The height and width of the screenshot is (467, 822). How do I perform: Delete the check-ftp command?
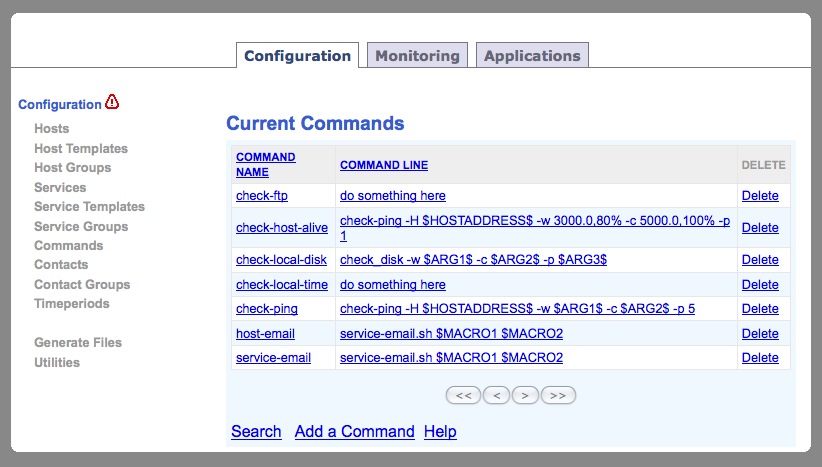pos(760,196)
